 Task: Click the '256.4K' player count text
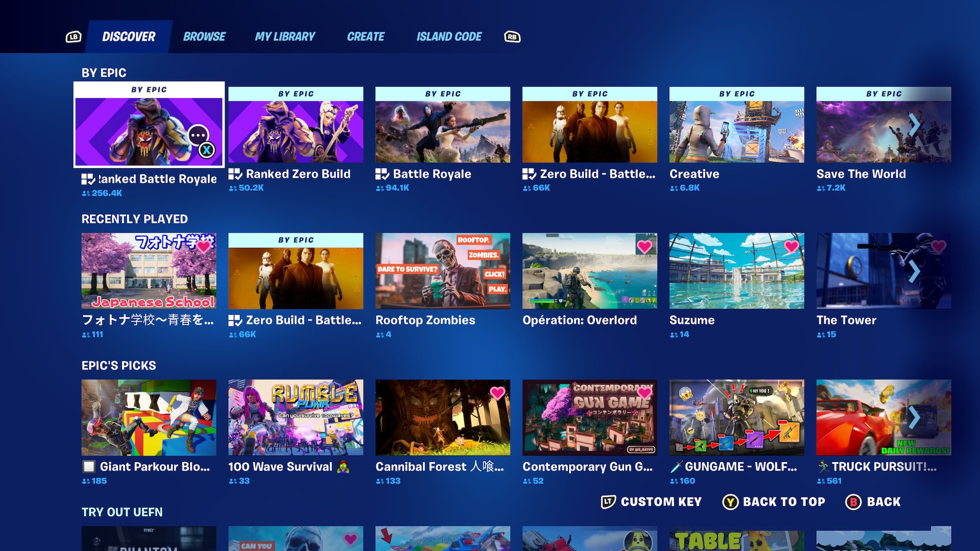pyautogui.click(x=107, y=193)
